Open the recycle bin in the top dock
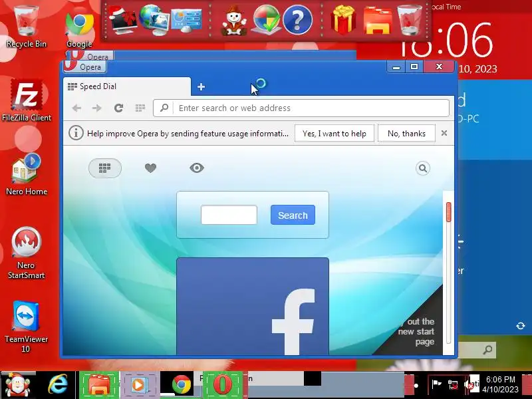The image size is (532, 399). pyautogui.click(x=410, y=20)
